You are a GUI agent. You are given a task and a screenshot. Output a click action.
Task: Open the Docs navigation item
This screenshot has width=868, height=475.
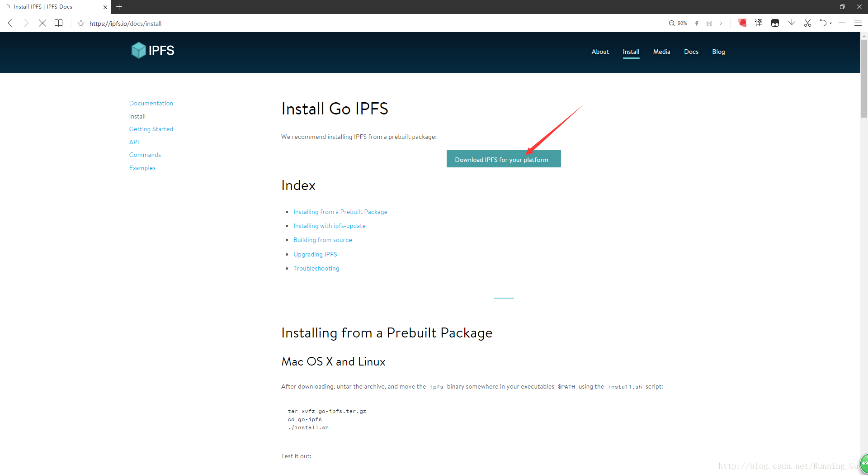point(691,52)
